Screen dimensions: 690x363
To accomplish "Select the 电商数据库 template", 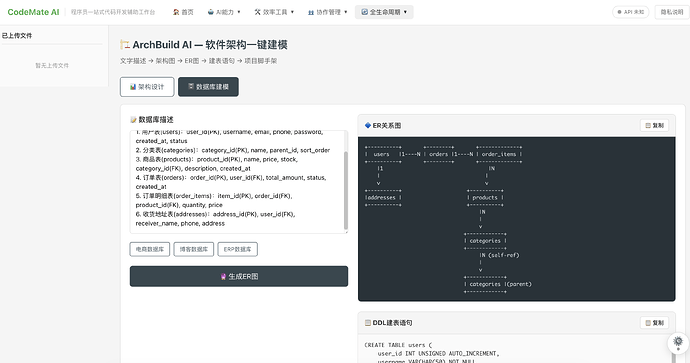I will [x=150, y=249].
